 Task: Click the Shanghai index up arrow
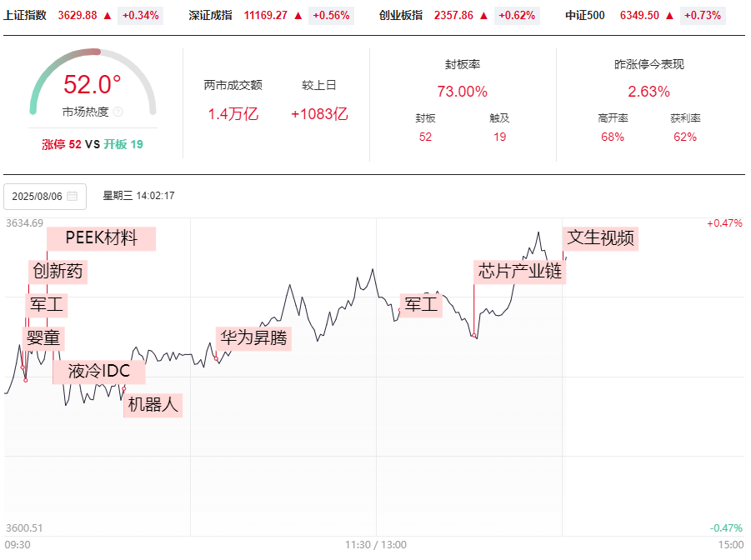pyautogui.click(x=108, y=16)
